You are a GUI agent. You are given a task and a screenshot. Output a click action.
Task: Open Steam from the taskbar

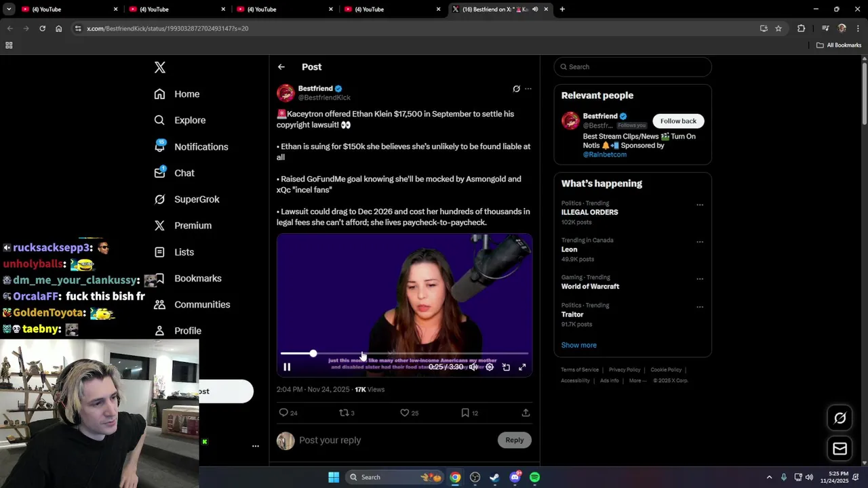494,477
